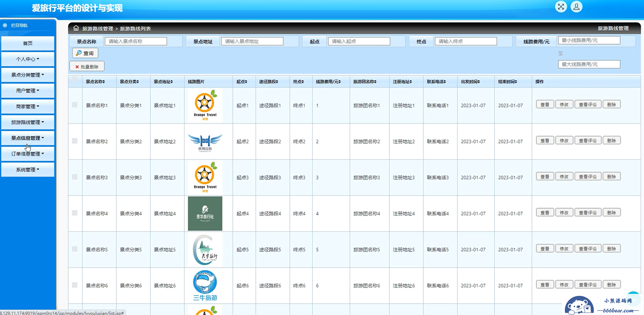Image resolution: width=644 pixels, height=315 pixels.
Task: Focus the 请输入景点名称 input field
Action: click(x=136, y=41)
